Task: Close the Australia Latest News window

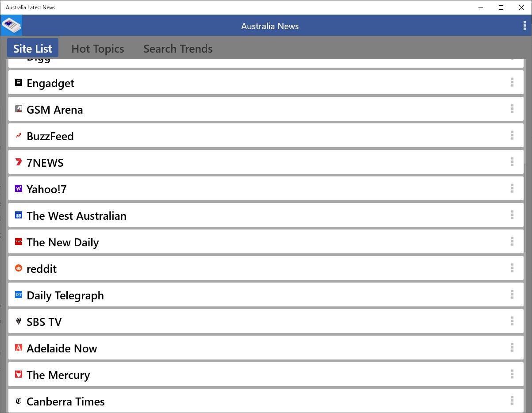Action: tap(521, 8)
